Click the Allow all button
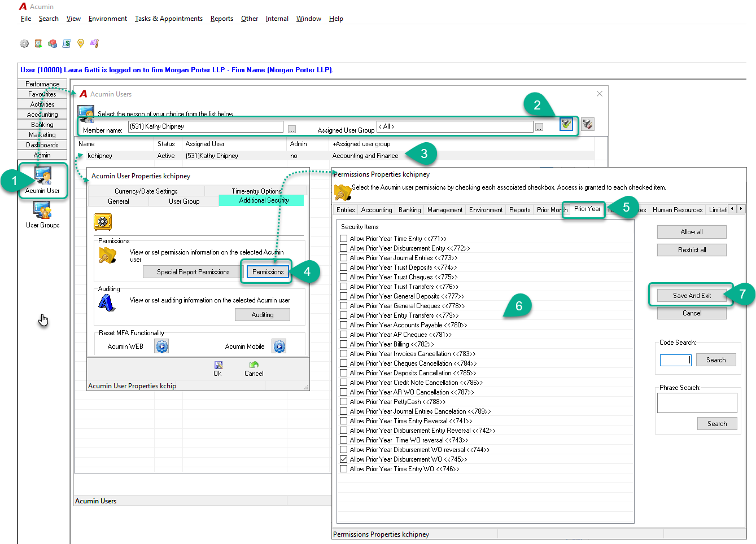Viewport: 756px width, 544px height. [692, 232]
